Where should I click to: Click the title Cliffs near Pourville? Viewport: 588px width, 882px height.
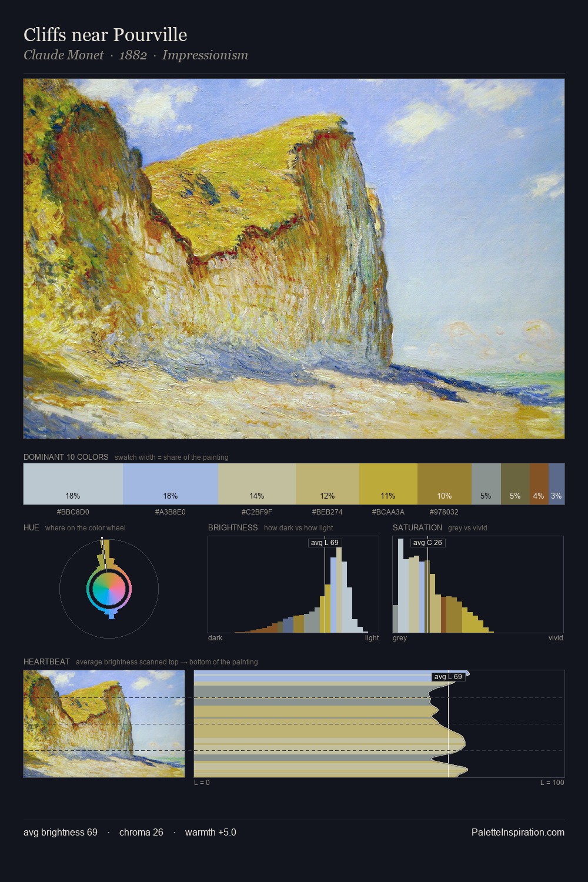[x=105, y=35]
